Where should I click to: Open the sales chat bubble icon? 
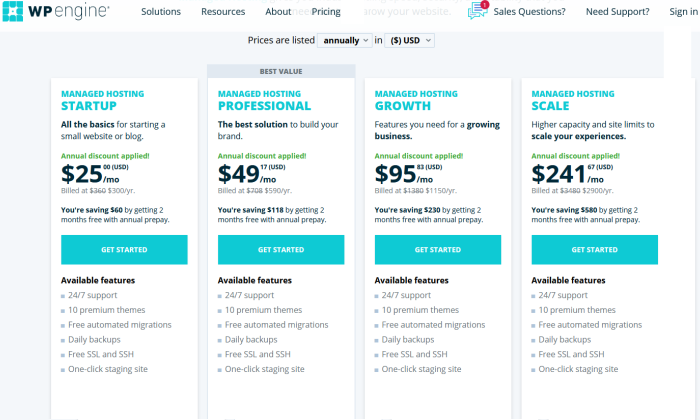[478, 10]
